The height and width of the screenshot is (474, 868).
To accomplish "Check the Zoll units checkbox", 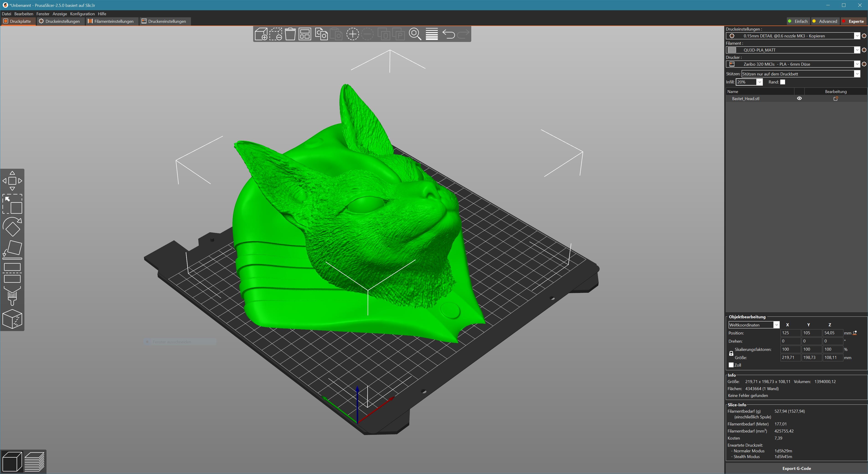I will (x=731, y=365).
